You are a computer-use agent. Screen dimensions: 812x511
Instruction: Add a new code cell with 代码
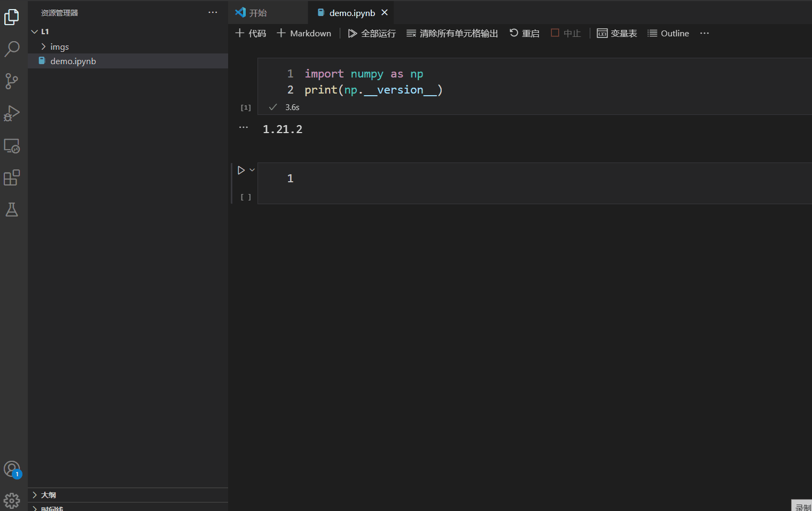point(251,33)
